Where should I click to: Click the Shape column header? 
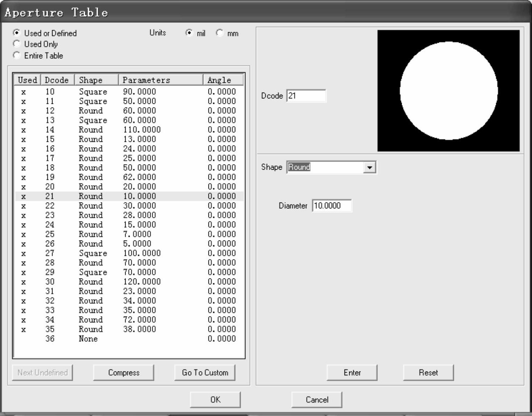click(x=96, y=80)
